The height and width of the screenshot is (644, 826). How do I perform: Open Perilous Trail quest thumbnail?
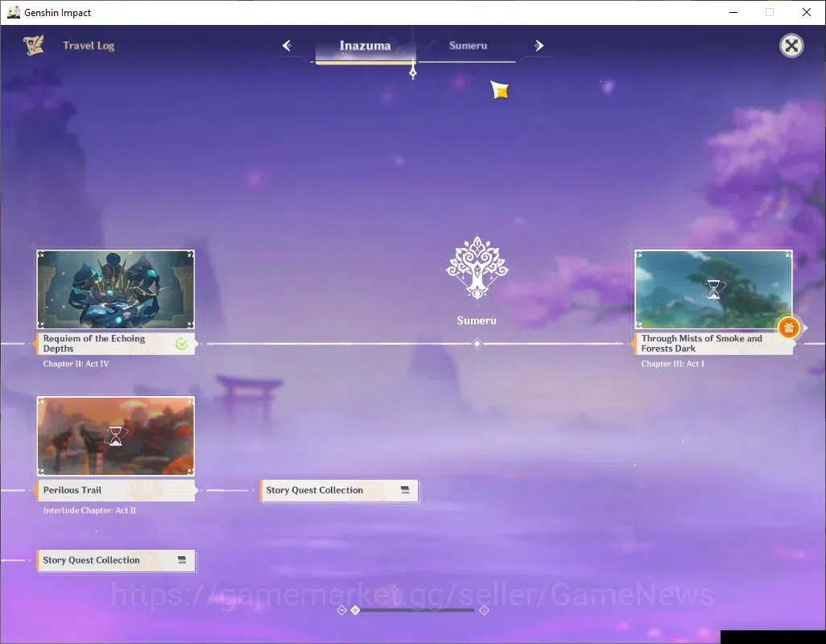click(x=115, y=436)
